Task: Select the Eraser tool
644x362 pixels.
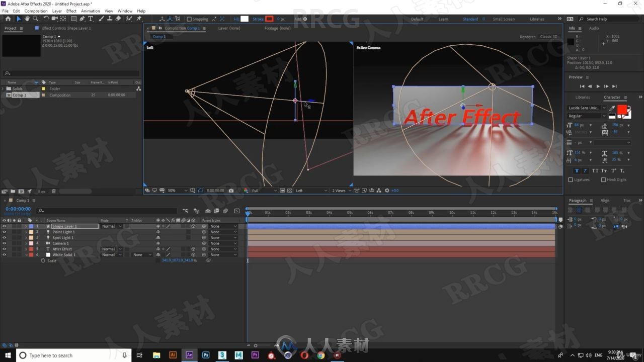Action: 118,19
